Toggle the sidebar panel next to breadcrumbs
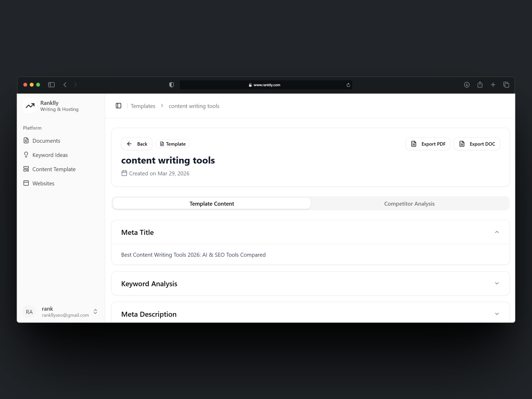Viewport: 532px width, 399px height. point(119,106)
